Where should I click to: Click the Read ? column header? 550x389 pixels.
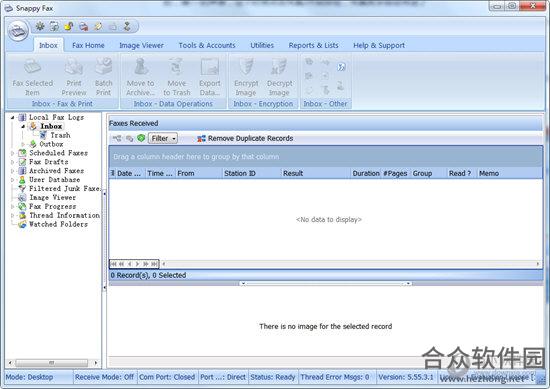tap(462, 173)
